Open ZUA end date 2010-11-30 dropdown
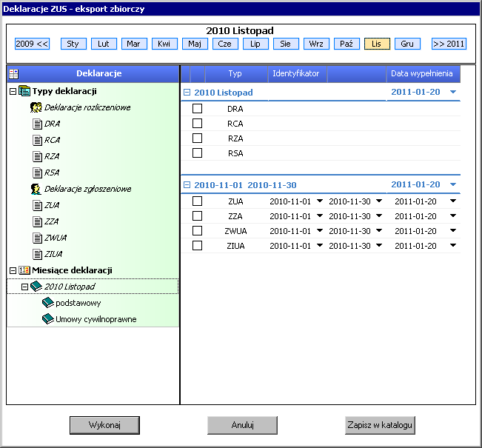The width and height of the screenshot is (482, 448). 379,201
